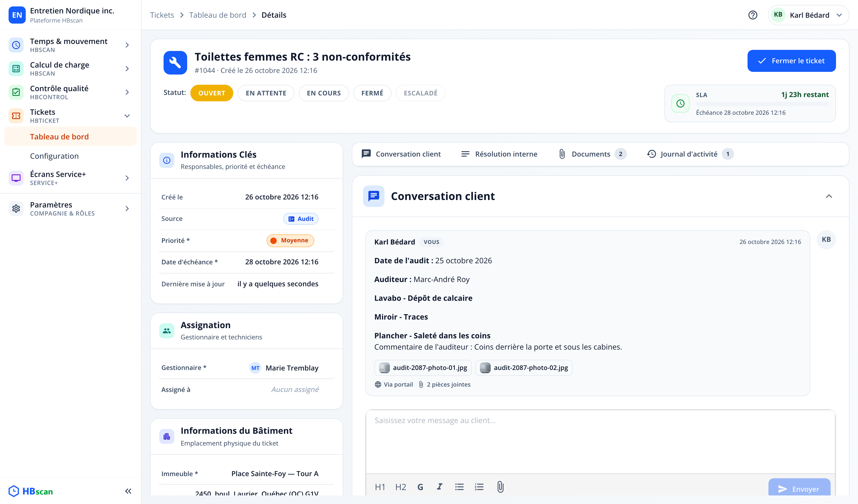Set status to FERMÉ

click(x=372, y=93)
